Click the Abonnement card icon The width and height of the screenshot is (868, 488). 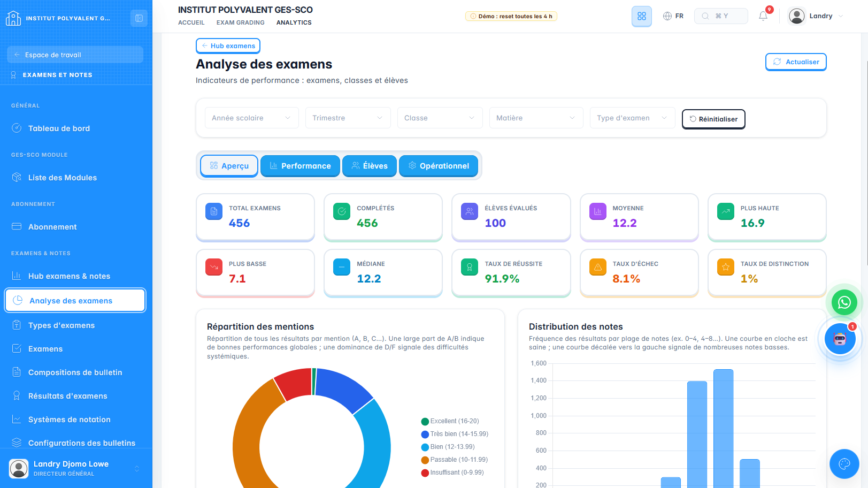[x=17, y=226]
